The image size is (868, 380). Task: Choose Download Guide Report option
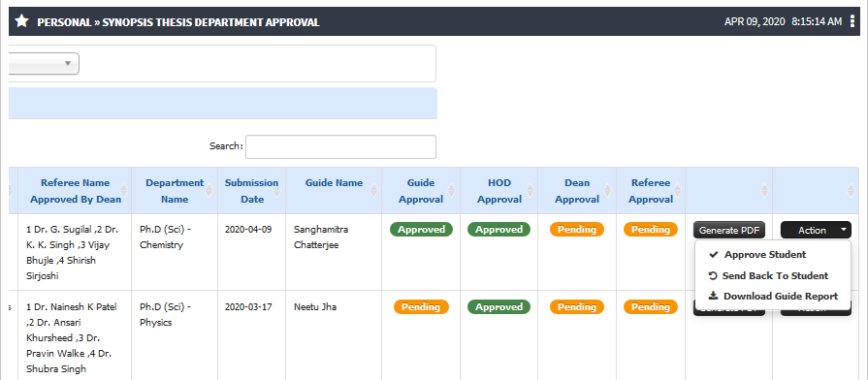click(x=781, y=296)
